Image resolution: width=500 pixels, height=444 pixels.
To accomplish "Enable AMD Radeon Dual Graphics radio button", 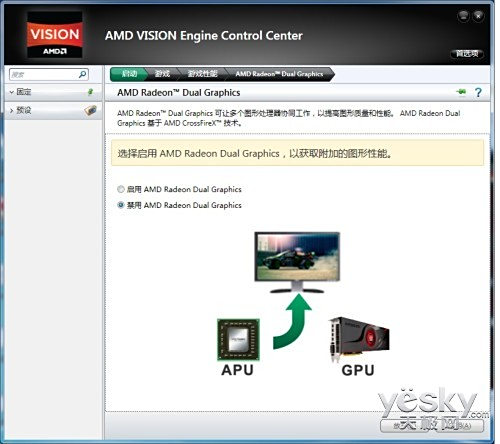I will pyautogui.click(x=121, y=189).
